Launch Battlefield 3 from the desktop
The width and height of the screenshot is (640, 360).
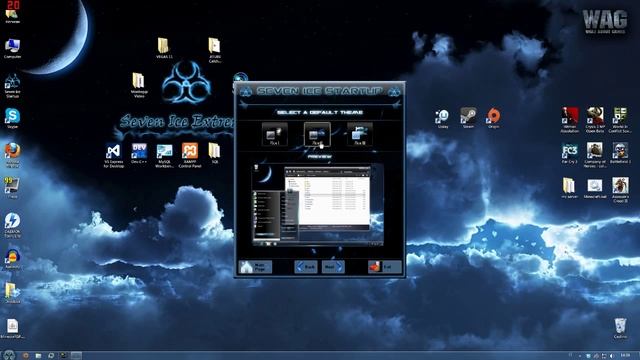pos(620,153)
